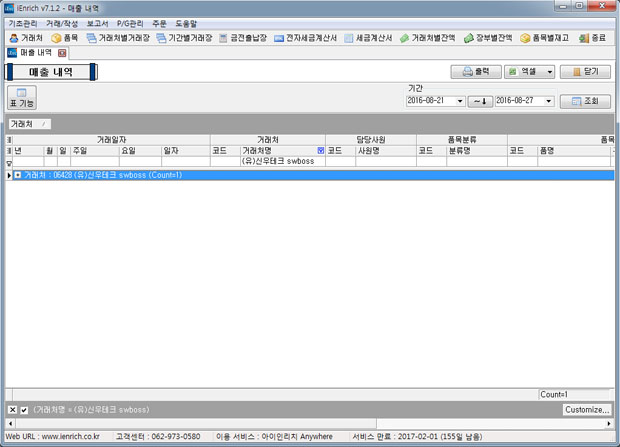
Task: Open 기간별거래장 from the toolbar
Action: (x=181, y=38)
